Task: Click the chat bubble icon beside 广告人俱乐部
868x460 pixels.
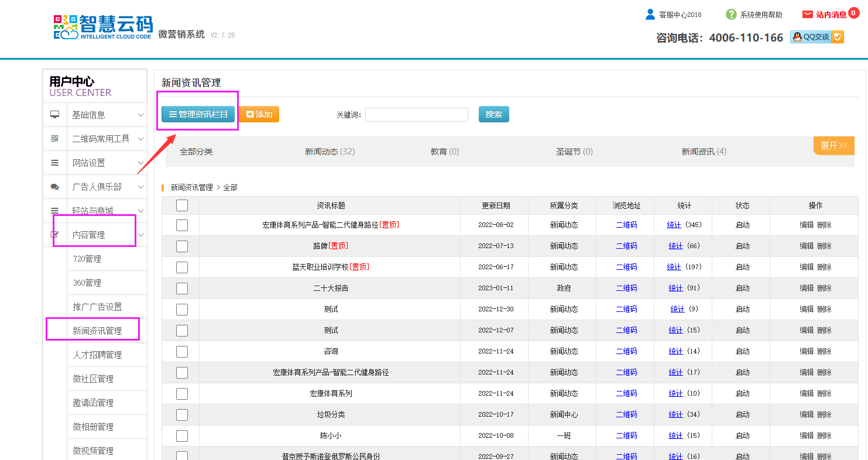Action: (54, 187)
